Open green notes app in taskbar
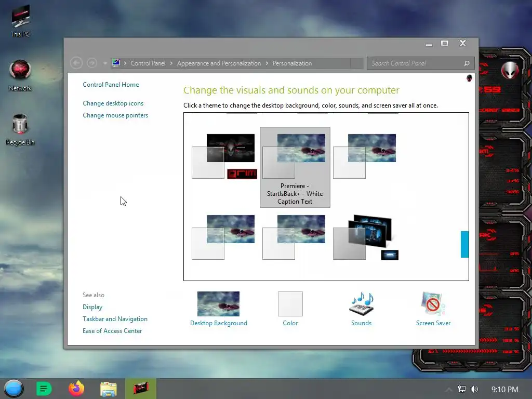This screenshot has height=399, width=532. [44, 389]
